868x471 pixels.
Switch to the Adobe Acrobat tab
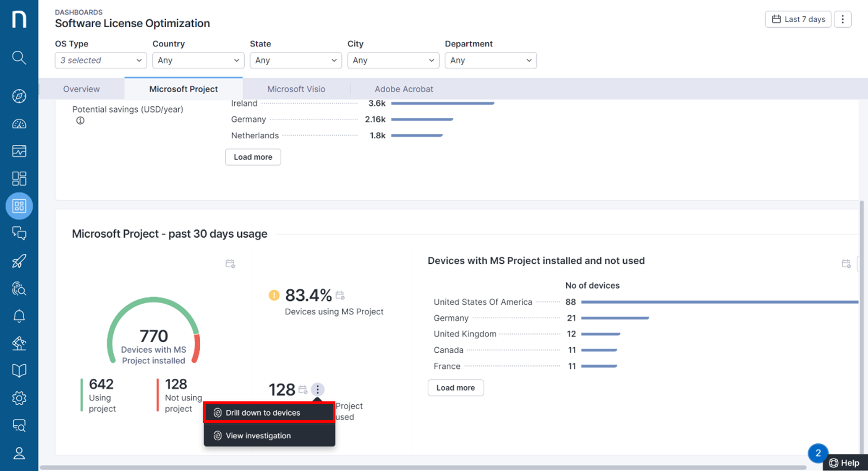[404, 89]
